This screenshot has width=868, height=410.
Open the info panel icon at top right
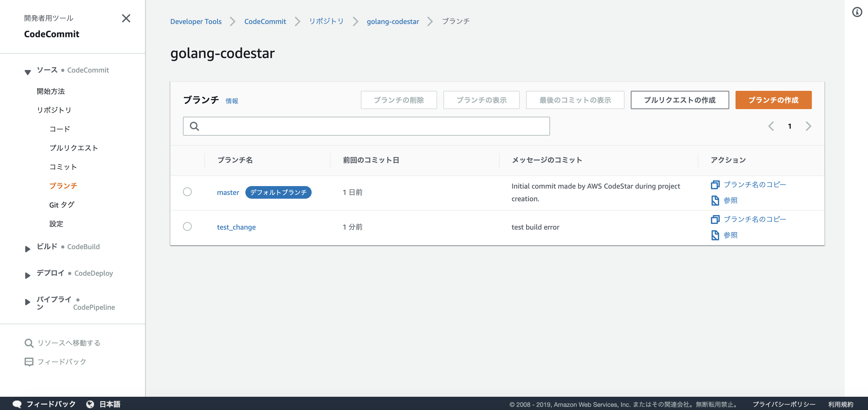[857, 13]
